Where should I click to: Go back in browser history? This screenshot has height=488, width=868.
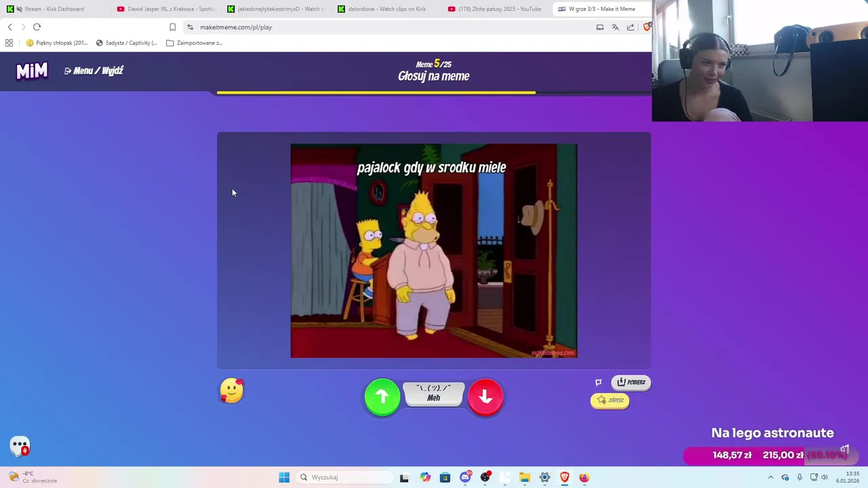[9, 27]
